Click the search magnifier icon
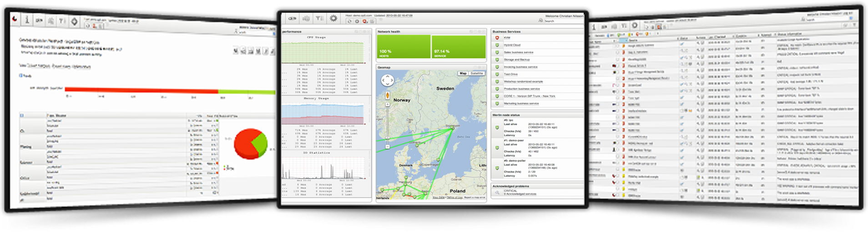 [x=540, y=21]
